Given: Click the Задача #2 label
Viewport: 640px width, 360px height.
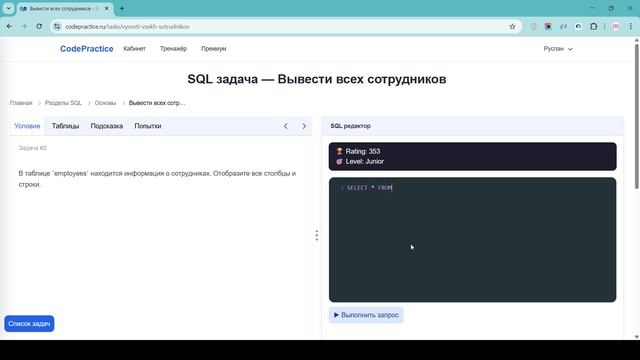Looking at the screenshot, I should 33,148.
